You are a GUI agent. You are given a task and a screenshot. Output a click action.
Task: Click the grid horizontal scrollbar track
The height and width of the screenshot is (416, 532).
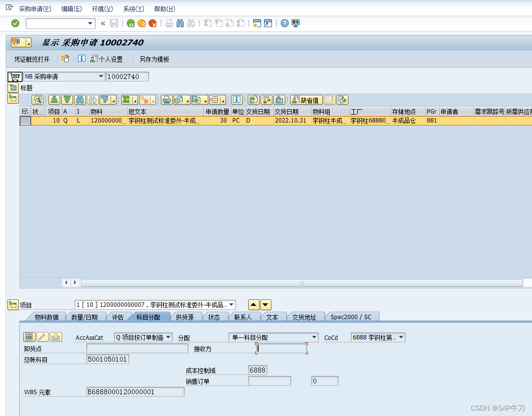pos(302,283)
